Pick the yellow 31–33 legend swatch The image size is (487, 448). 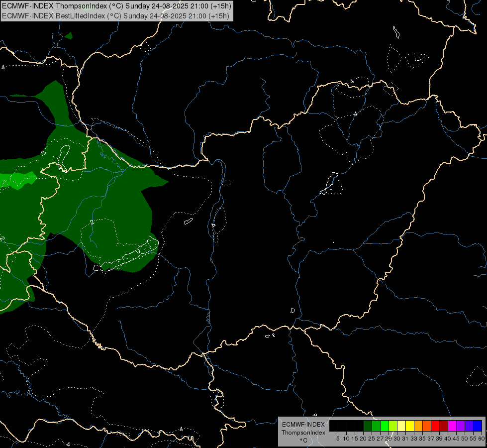coord(410,426)
